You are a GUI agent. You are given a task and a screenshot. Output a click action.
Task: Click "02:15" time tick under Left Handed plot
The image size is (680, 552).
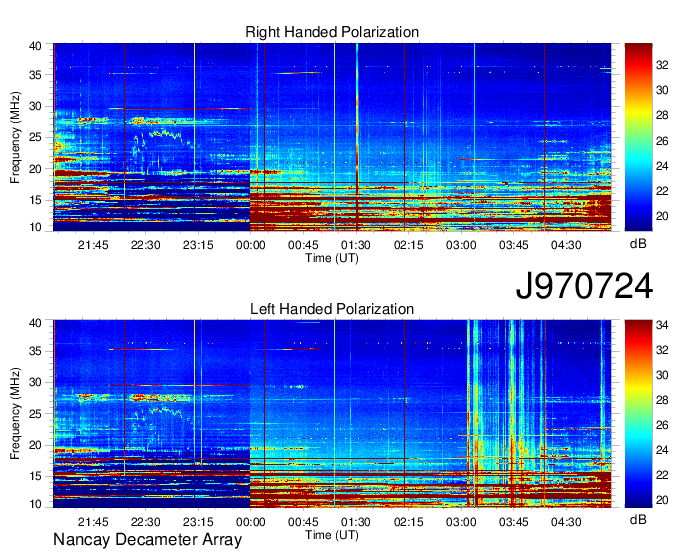(409, 522)
